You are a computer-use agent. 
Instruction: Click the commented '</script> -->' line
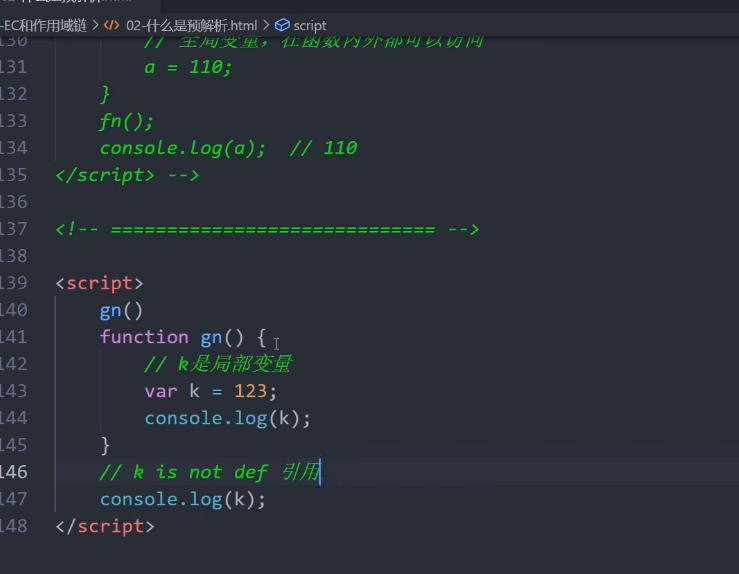[x=127, y=175]
